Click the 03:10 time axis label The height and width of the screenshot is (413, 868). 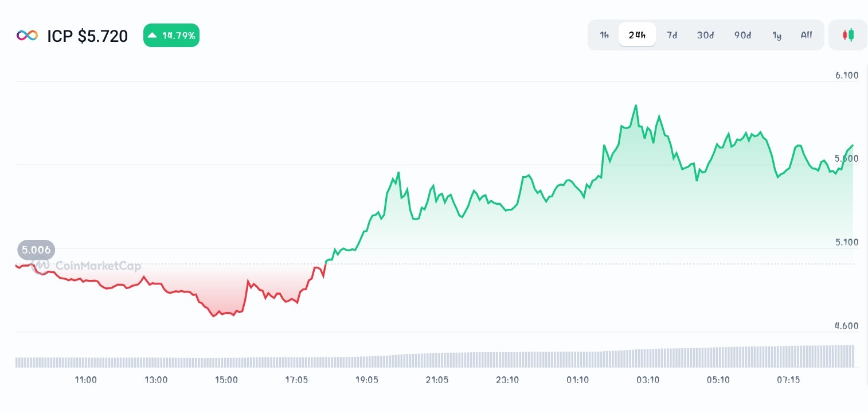(648, 380)
